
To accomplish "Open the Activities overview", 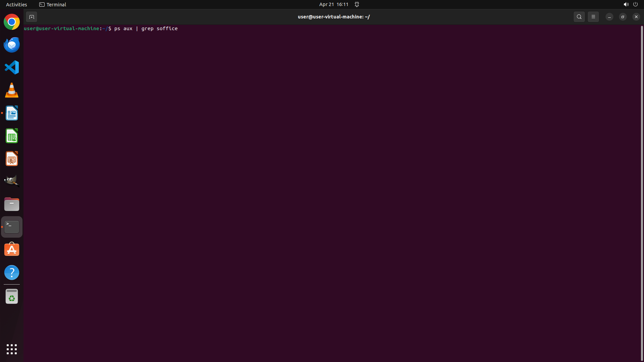I will point(16,4).
